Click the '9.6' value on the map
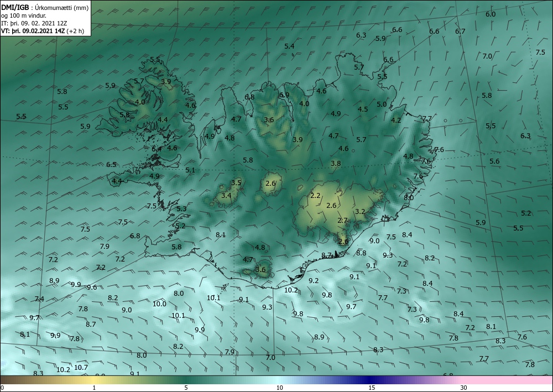553x392 pixels. tap(92, 288)
